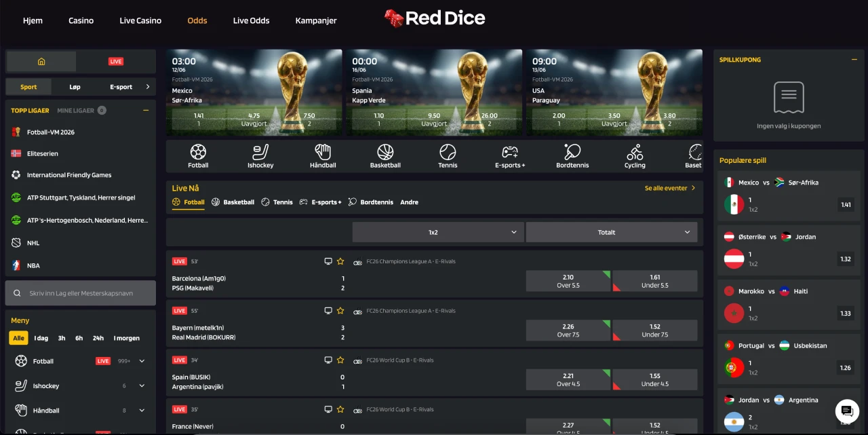Image resolution: width=868 pixels, height=435 pixels.
Task: Open live stream icon for Barcelona match
Action: pyautogui.click(x=328, y=261)
